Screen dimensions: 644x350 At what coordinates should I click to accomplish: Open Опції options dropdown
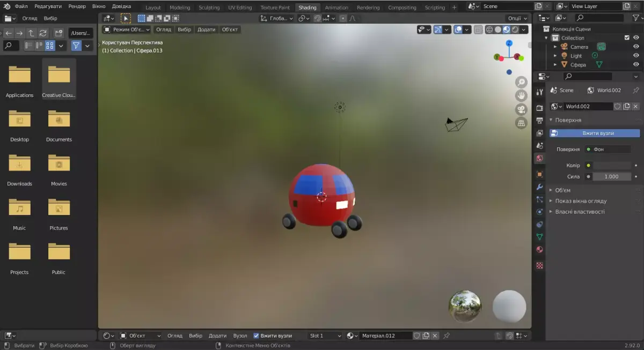[x=517, y=18]
